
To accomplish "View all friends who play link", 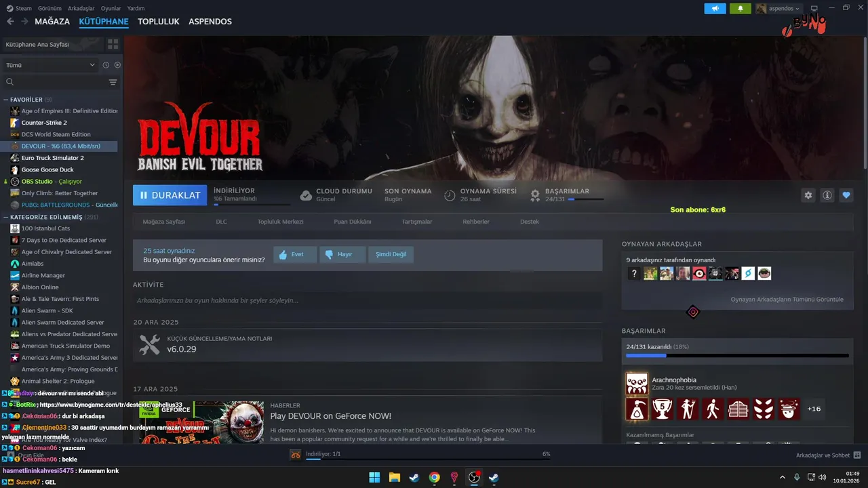I will [x=787, y=300].
